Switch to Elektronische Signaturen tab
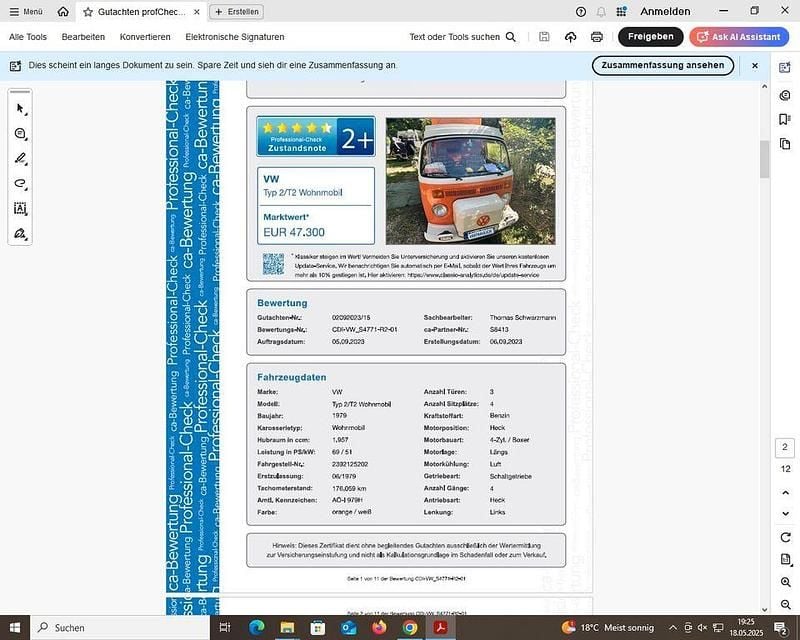The image size is (800, 640). point(235,37)
